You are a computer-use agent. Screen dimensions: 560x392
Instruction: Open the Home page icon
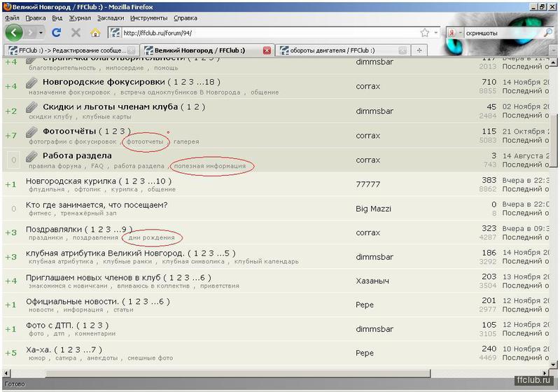(95, 33)
